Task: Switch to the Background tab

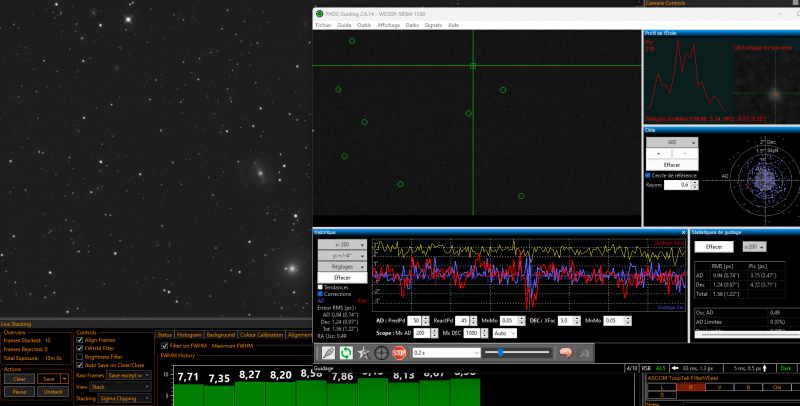Action: pyautogui.click(x=220, y=335)
